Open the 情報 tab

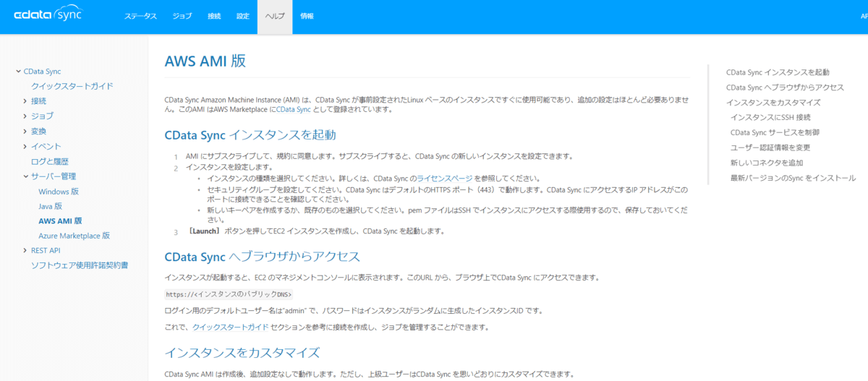pos(307,17)
